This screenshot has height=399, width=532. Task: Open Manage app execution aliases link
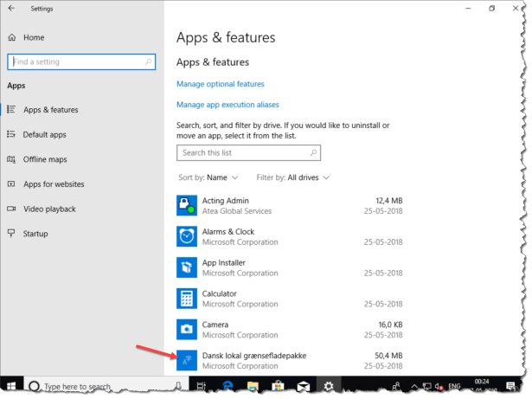[228, 105]
